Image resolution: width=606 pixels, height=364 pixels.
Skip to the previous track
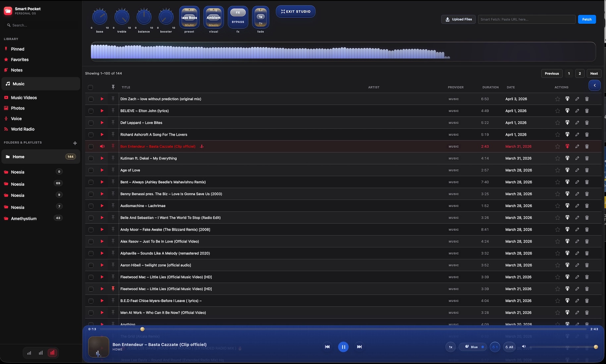click(327, 347)
